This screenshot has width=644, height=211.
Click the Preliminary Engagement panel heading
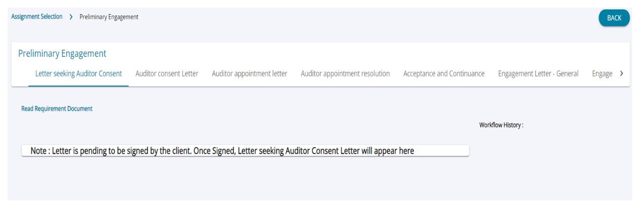[x=62, y=54]
